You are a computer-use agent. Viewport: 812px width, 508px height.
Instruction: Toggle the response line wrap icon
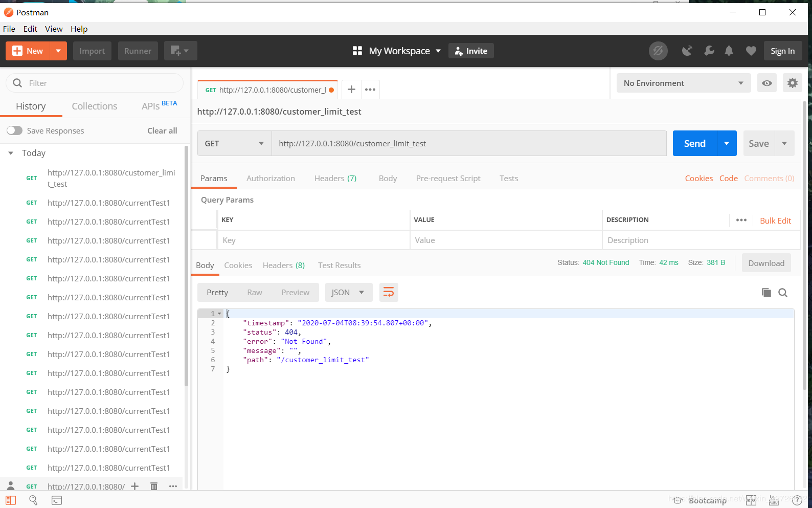pyautogui.click(x=389, y=292)
